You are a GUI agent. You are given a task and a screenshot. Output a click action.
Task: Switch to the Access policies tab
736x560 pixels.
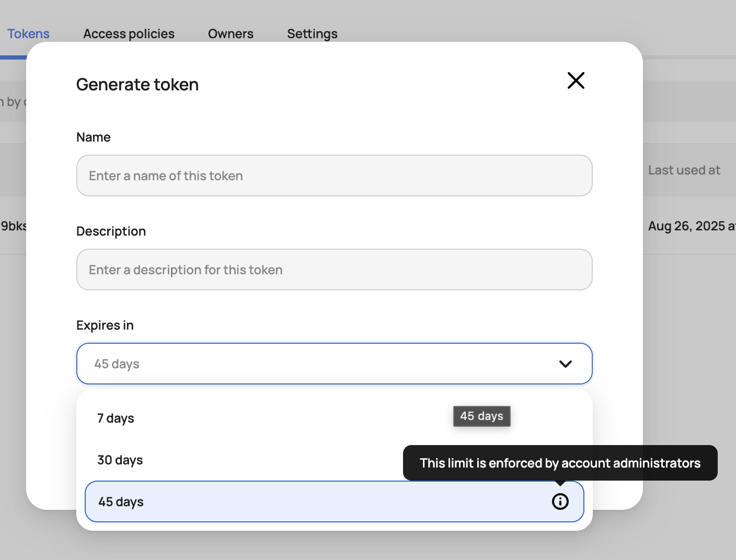click(x=129, y=34)
